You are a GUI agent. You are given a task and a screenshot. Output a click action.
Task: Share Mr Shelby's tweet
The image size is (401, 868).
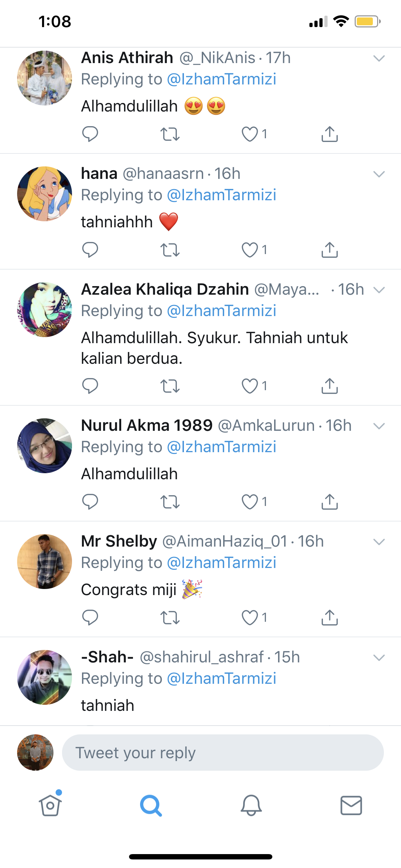(x=329, y=618)
